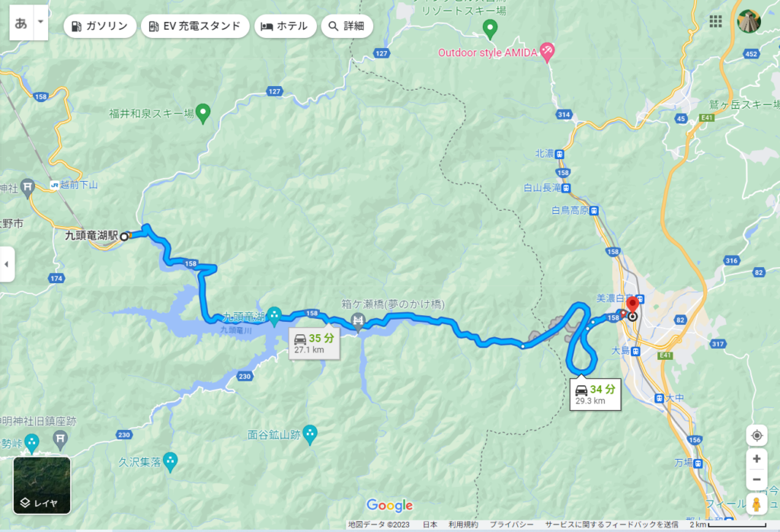
Task: Zoom in with the plus button
Action: point(756,458)
